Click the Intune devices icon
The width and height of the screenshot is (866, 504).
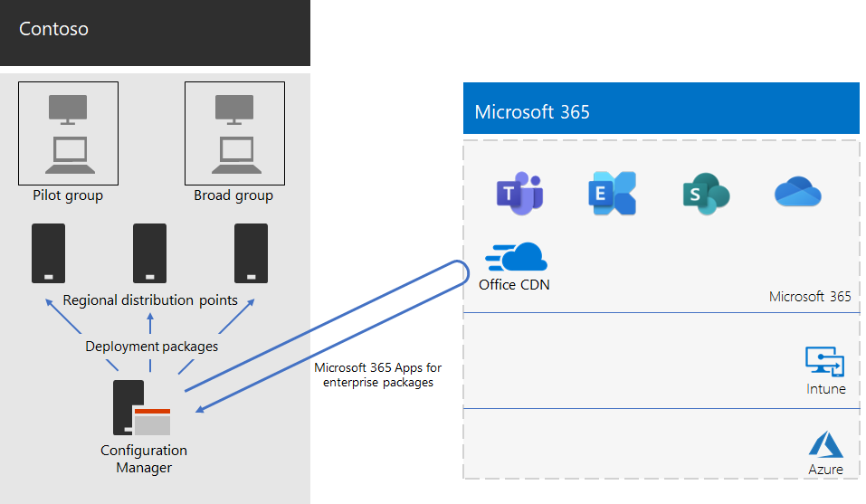tap(824, 362)
